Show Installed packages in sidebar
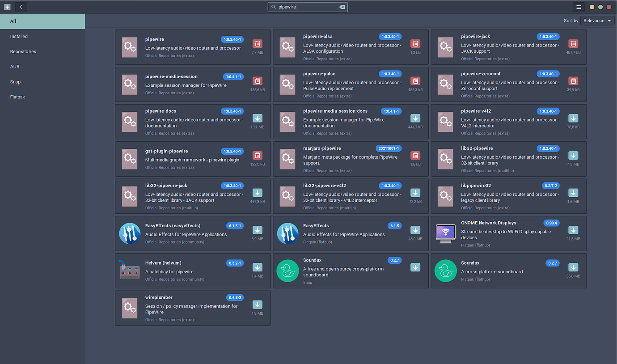The height and width of the screenshot is (364, 617). click(42, 36)
